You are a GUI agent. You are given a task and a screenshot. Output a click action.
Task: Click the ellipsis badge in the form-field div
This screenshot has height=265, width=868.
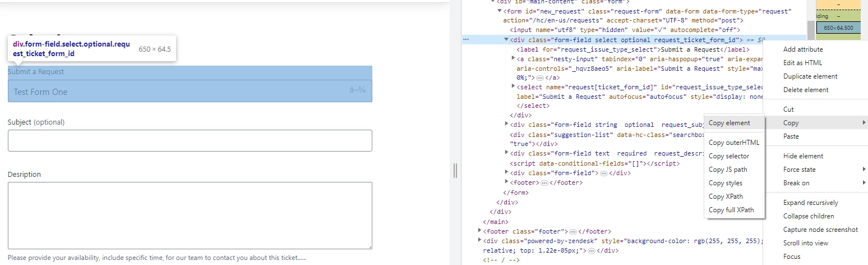(604, 173)
